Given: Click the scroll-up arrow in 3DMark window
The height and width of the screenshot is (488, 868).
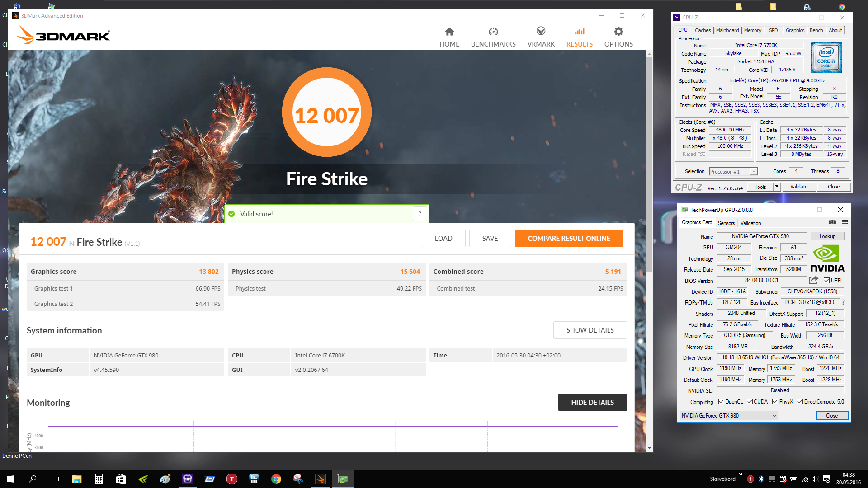Looking at the screenshot, I should point(649,54).
